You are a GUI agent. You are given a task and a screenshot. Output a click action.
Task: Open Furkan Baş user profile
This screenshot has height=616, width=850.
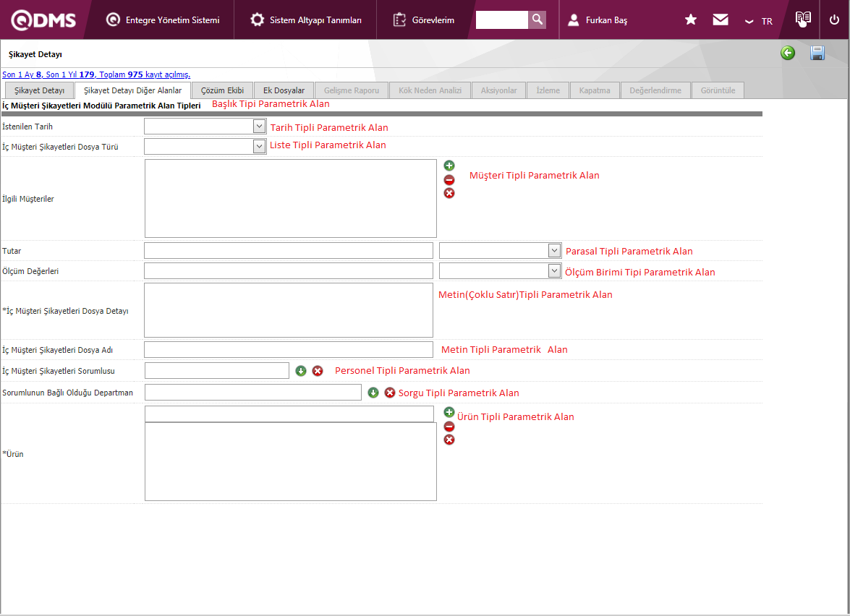point(598,20)
